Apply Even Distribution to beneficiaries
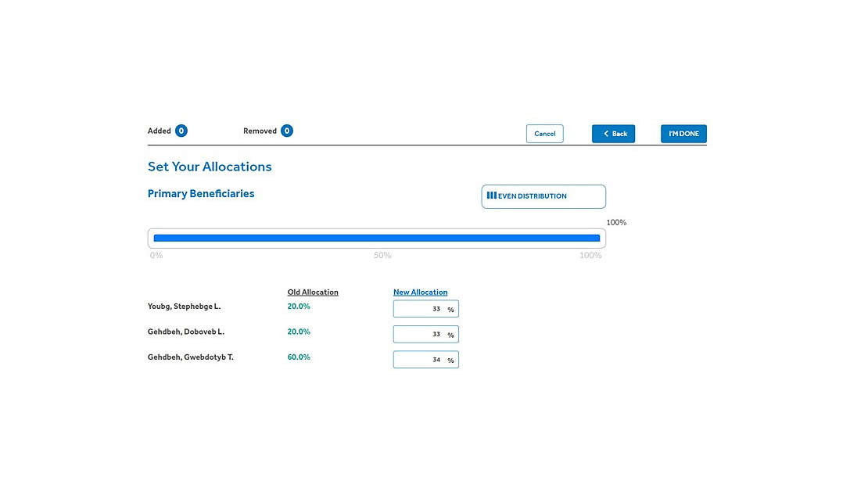The height and width of the screenshot is (488, 868). point(543,196)
